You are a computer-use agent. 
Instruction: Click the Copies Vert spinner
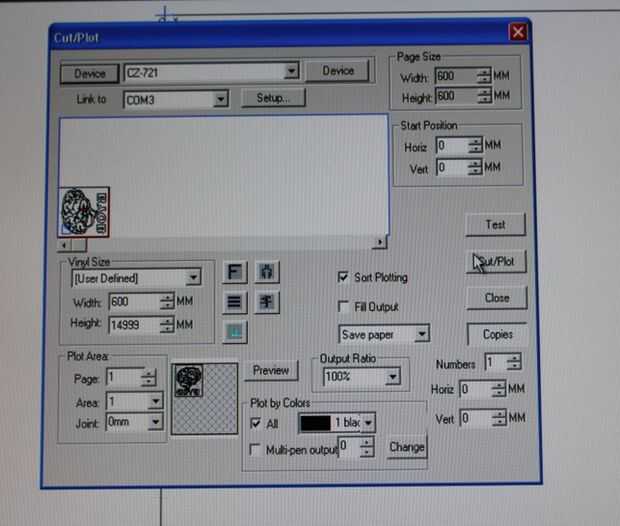point(500,418)
